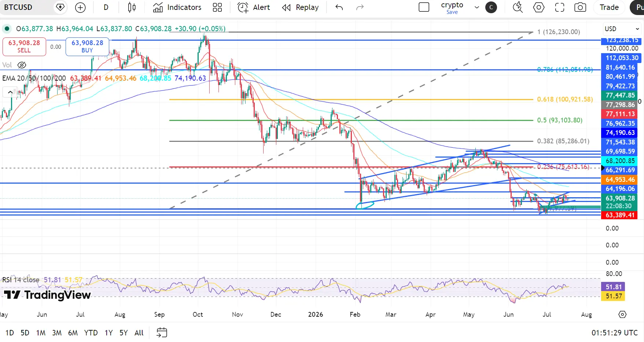Viewport: 644px width, 342px height.
Task: Redo the last chart action
Action: coord(360,7)
